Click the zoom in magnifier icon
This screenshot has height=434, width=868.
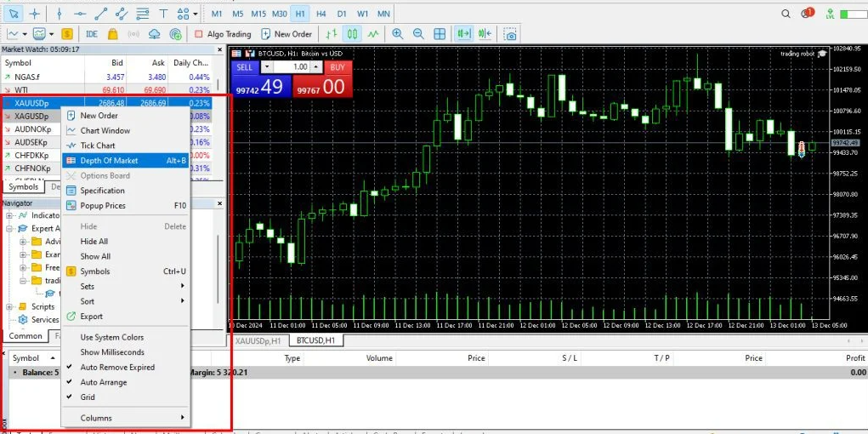click(x=397, y=34)
